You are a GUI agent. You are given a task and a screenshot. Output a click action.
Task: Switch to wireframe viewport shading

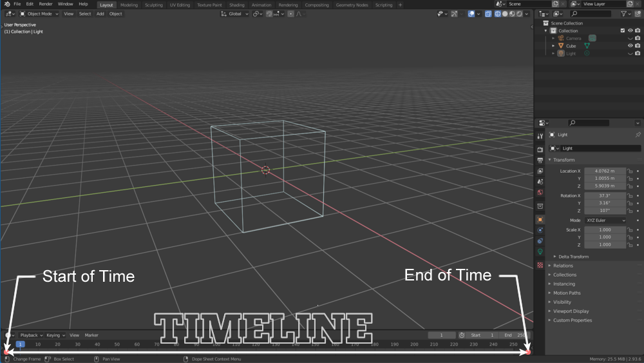coord(497,14)
